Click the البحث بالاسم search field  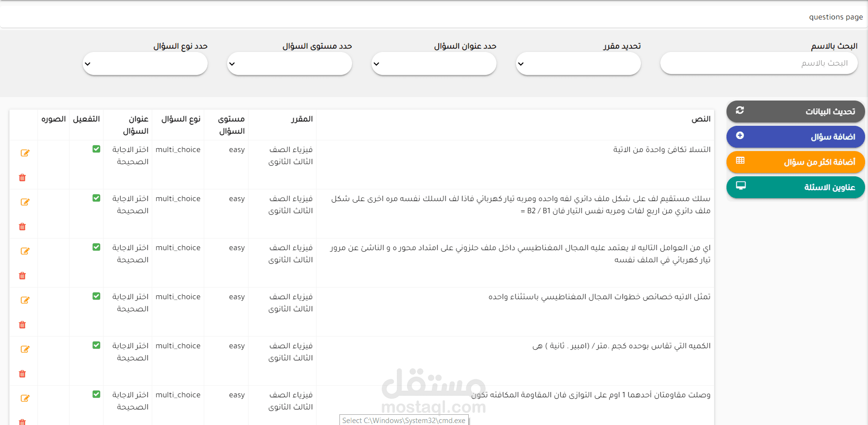coord(759,64)
